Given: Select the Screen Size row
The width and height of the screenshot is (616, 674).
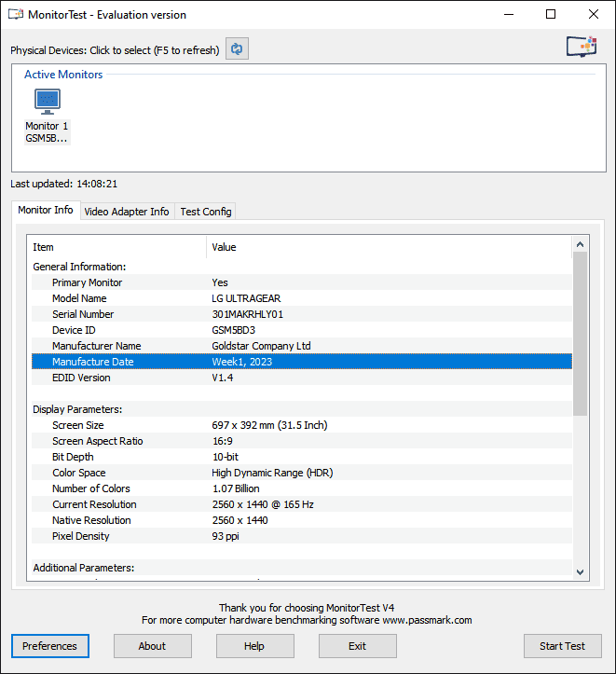Looking at the screenshot, I should pos(302,425).
